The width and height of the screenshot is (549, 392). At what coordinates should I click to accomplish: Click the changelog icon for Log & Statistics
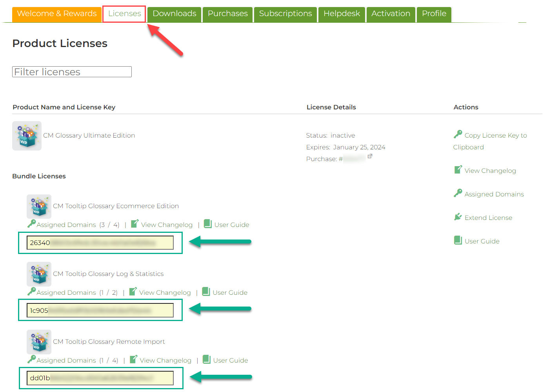(x=133, y=292)
